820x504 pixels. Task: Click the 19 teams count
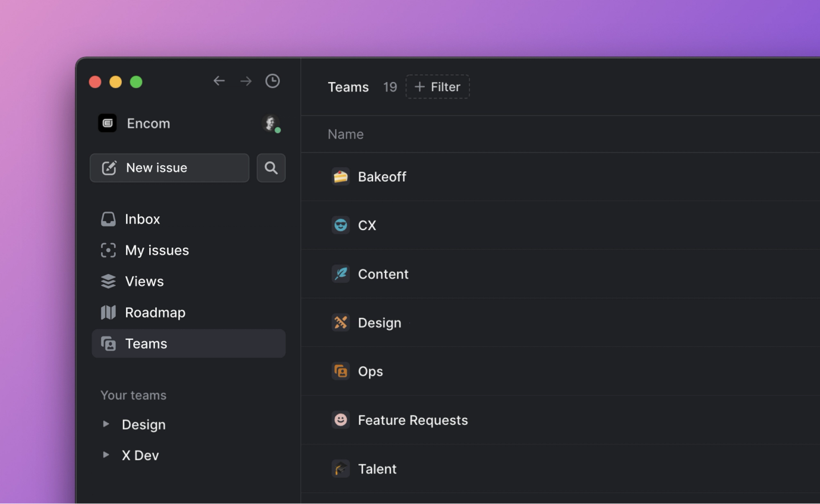[x=390, y=87]
